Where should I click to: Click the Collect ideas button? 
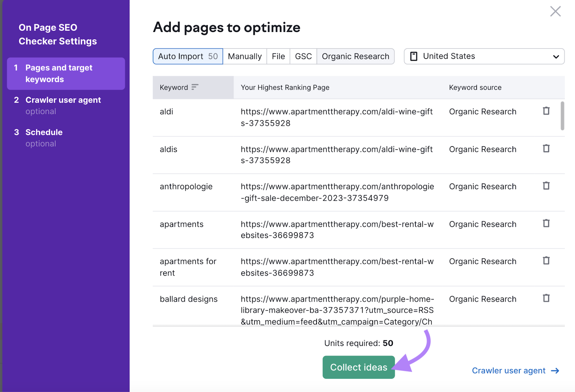(x=358, y=367)
